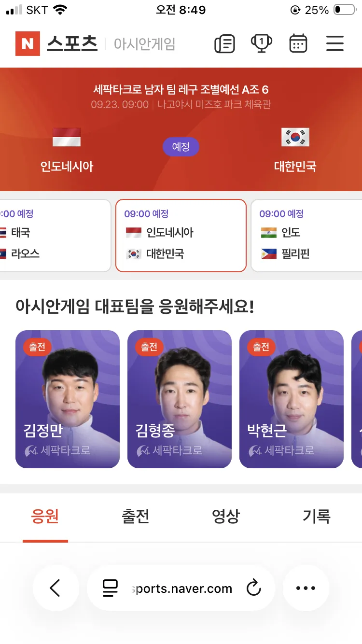Viewport: 362px width, 644px height.
Task: Select the 인도 vs 필리핀 match card
Action: click(306, 236)
